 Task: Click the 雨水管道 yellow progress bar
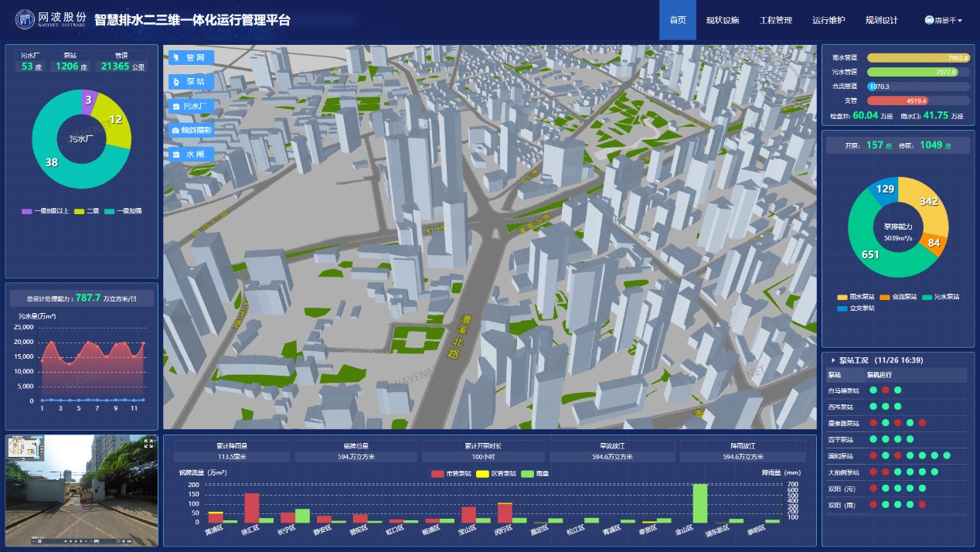pyautogui.click(x=918, y=57)
